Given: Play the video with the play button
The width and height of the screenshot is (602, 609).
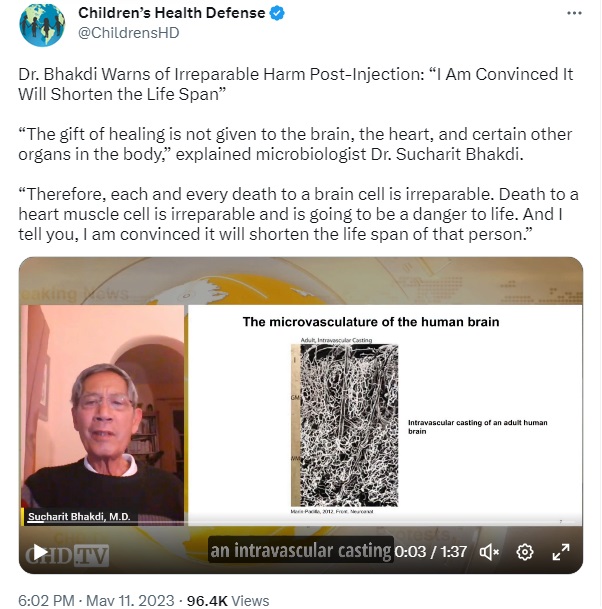Looking at the screenshot, I should point(40,552).
